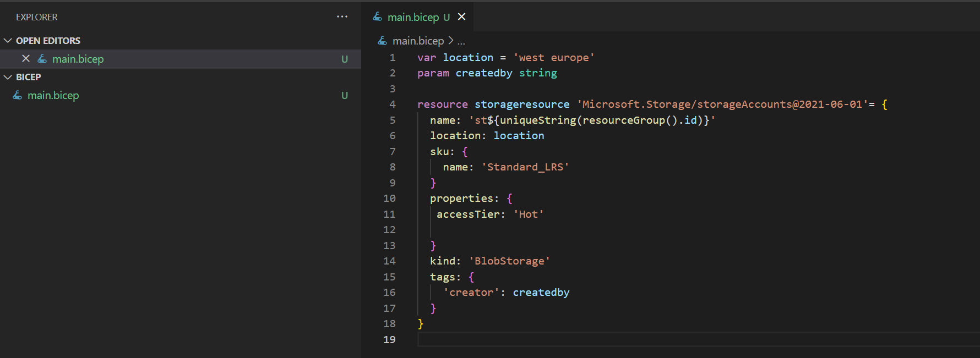Select the main.bicep editor tab
This screenshot has width=980, height=358.
pyautogui.click(x=413, y=17)
